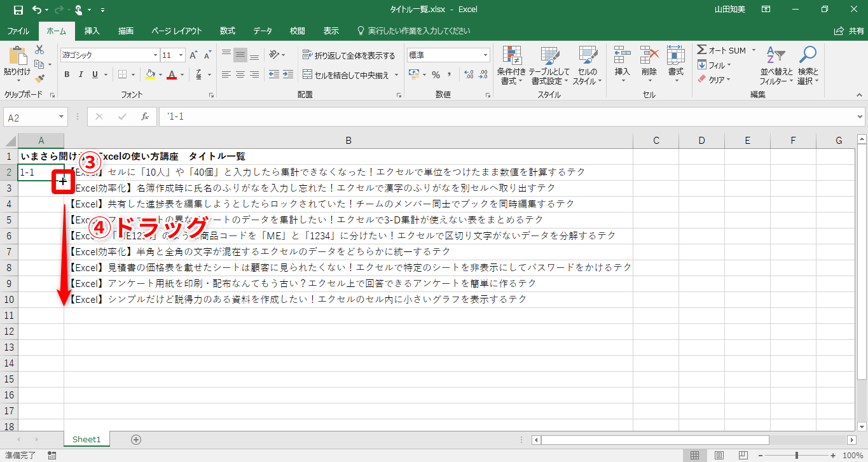Viewport: 868px width, 462px height.
Task: Open 条件付き書式 conditional formatting
Action: click(x=512, y=65)
